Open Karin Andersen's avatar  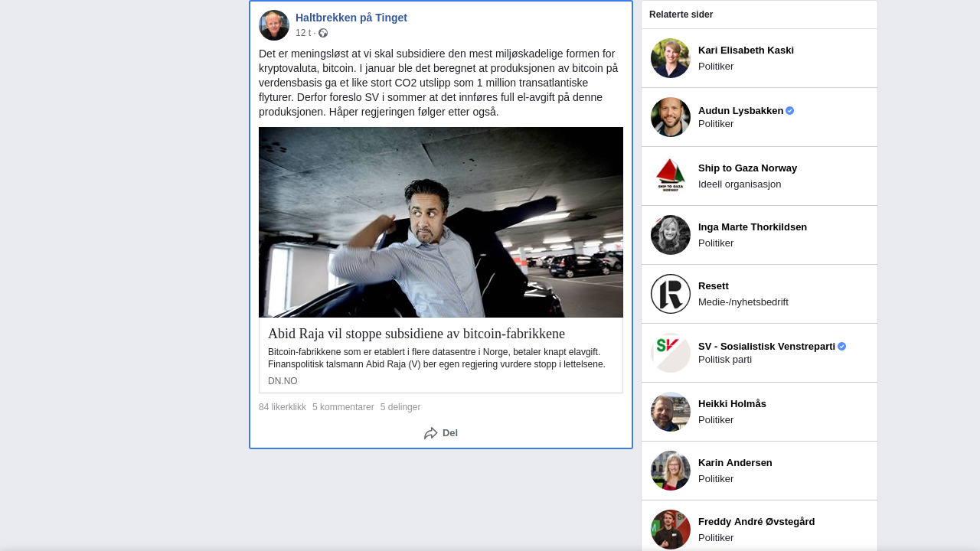click(671, 471)
